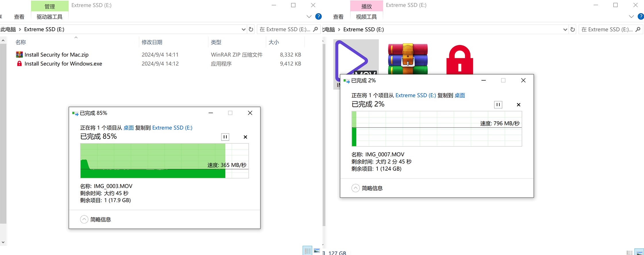644x255 pixels.
Task: Click the 8,332 KB size cell
Action: (290, 54)
